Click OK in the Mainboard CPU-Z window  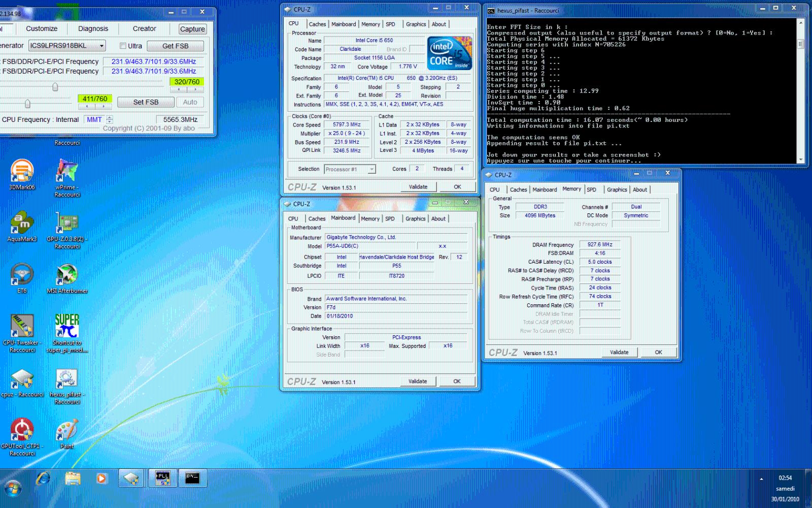coord(457,382)
